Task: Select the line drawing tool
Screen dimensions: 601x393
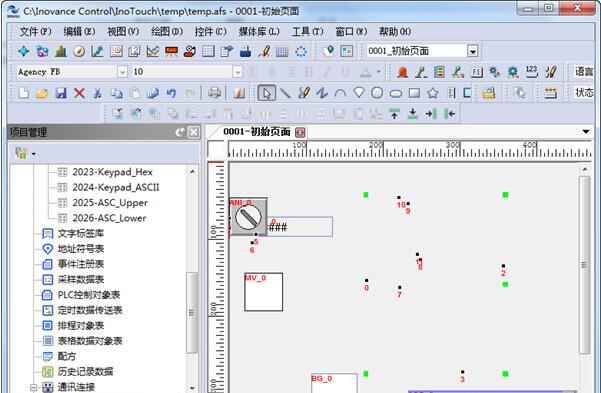Action: tap(285, 93)
